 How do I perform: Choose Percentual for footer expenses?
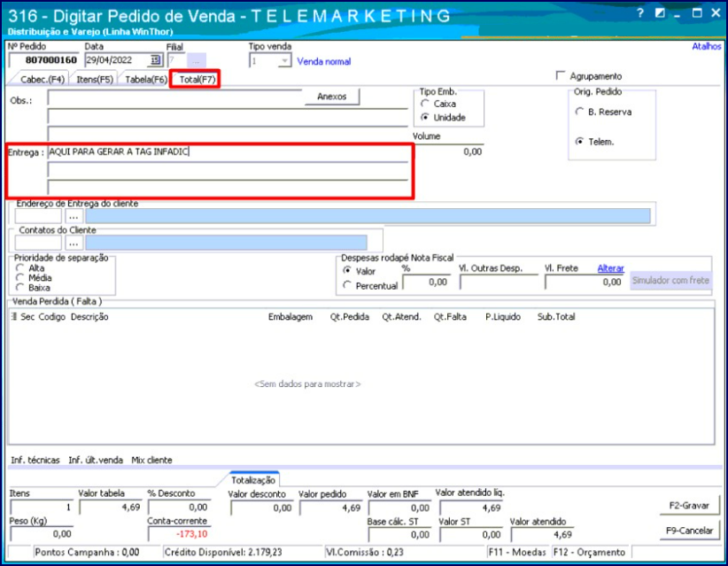(x=346, y=285)
